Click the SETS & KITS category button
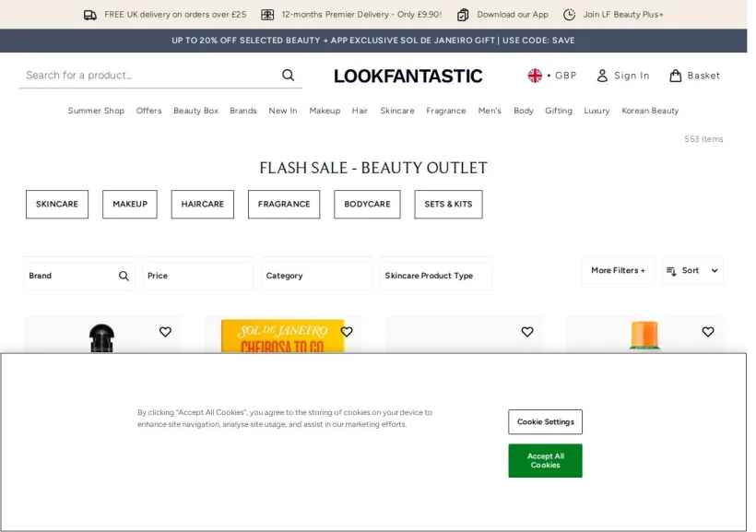 (448, 205)
